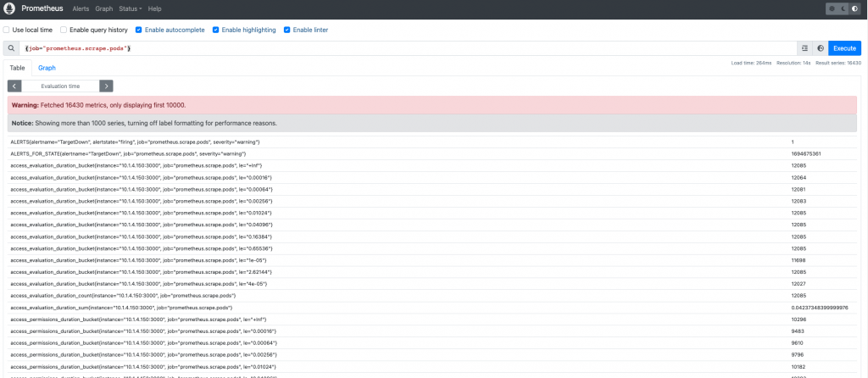The height and width of the screenshot is (378, 868).
Task: Disable the Enable highlighting checkbox
Action: [216, 30]
